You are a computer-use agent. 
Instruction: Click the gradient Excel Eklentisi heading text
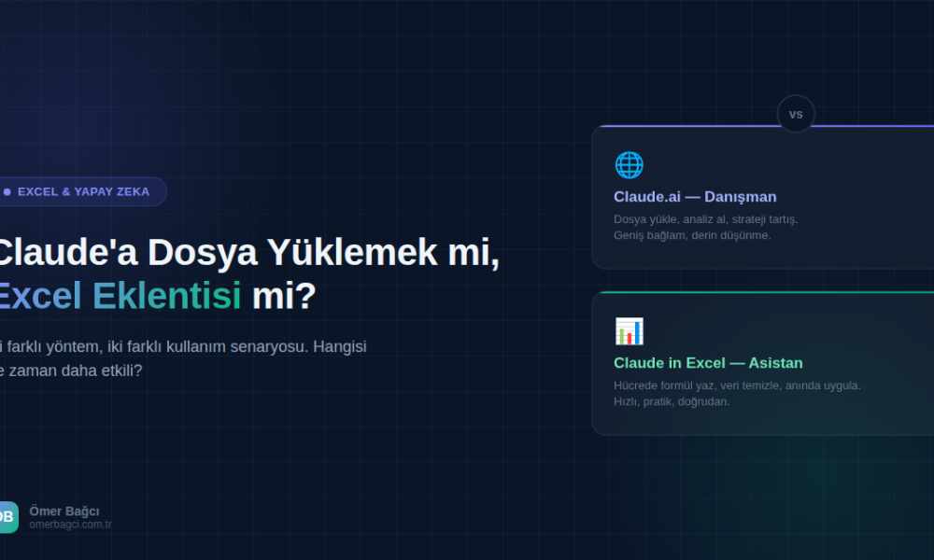(118, 296)
